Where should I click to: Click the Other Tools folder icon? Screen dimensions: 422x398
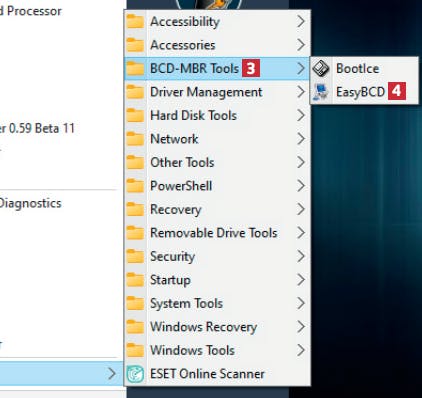[135, 162]
